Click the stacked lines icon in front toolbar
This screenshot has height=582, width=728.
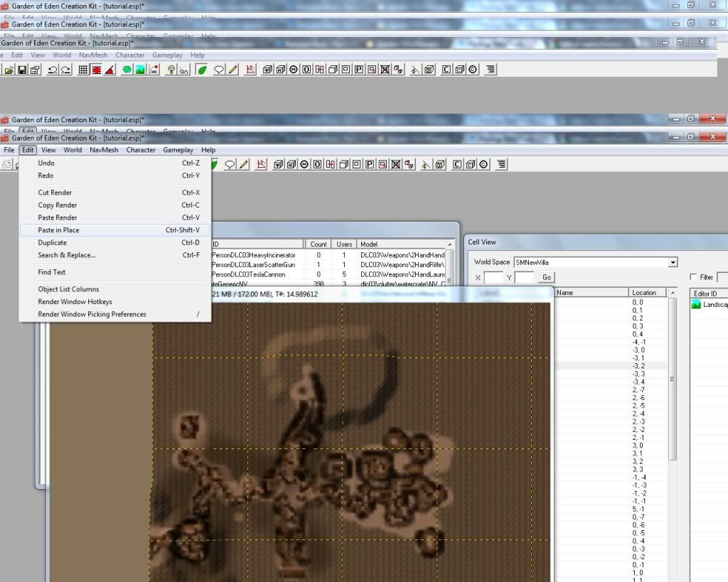tap(501, 164)
